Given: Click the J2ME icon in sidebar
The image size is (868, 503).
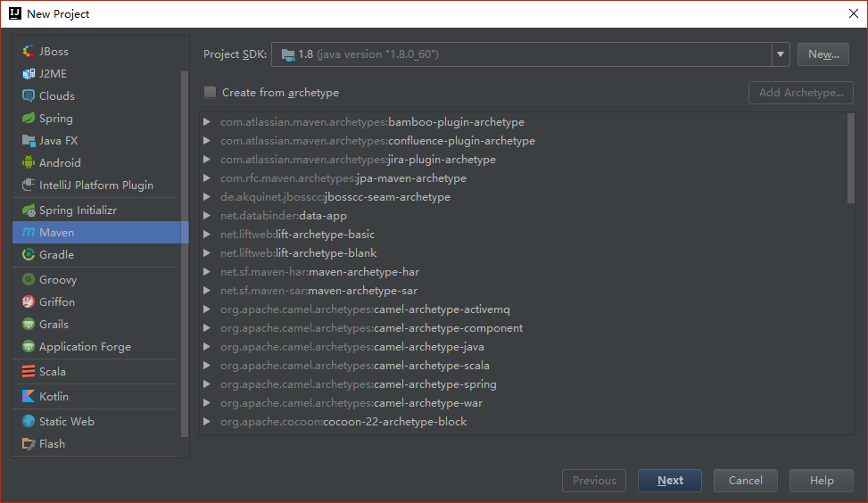Looking at the screenshot, I should (x=29, y=74).
